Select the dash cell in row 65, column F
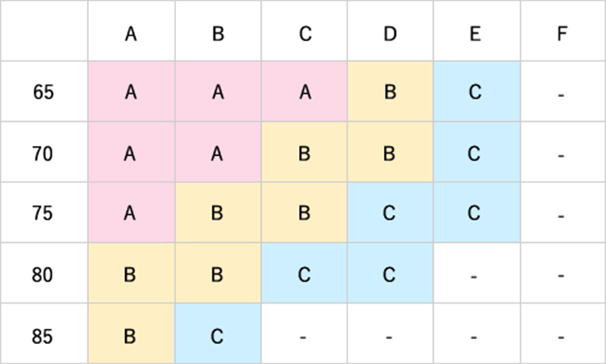This screenshot has height=364, width=606. [x=562, y=92]
